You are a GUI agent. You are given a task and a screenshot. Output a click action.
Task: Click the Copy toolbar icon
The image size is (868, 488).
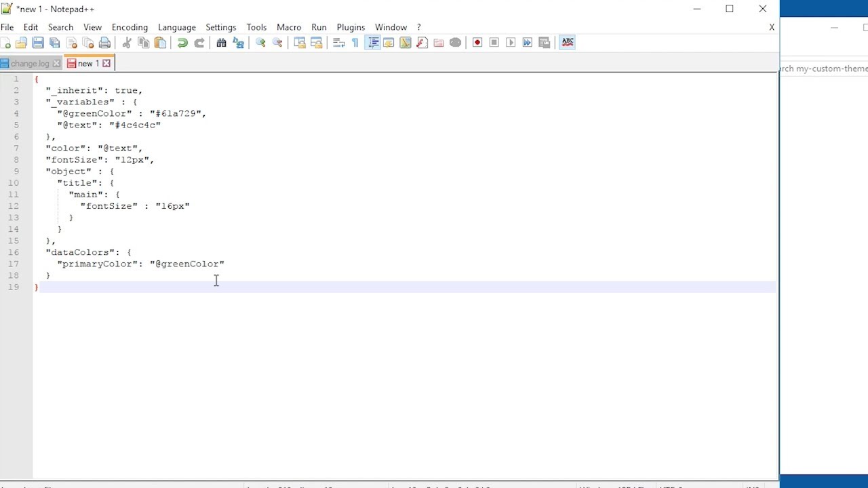tap(144, 43)
